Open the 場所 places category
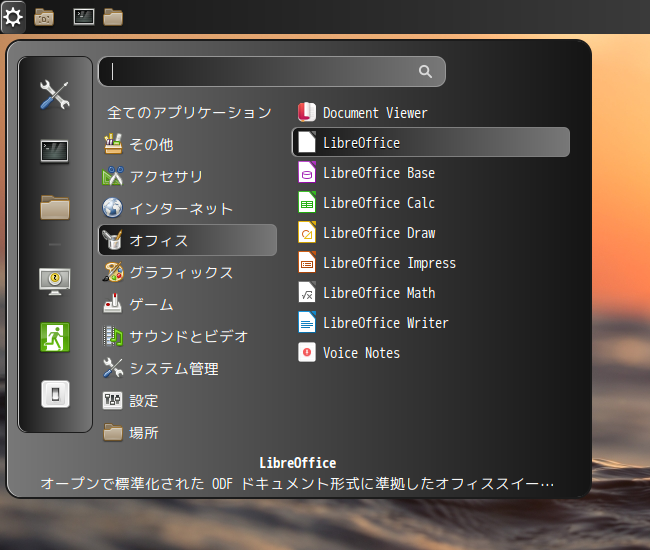 coord(187,433)
